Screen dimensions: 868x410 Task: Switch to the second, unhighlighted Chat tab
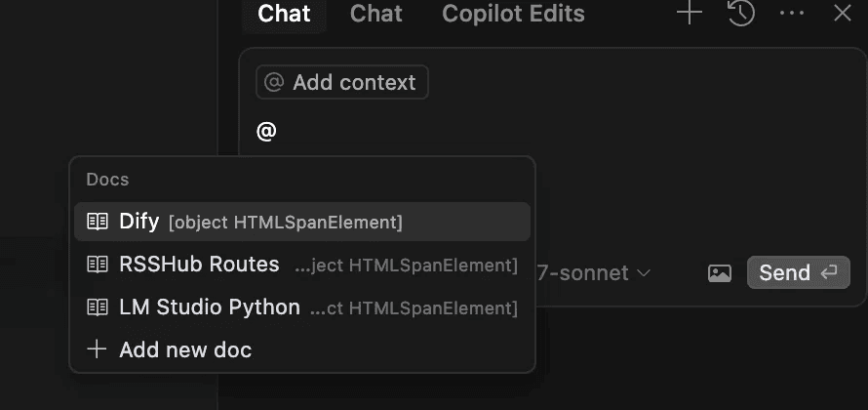point(376,14)
